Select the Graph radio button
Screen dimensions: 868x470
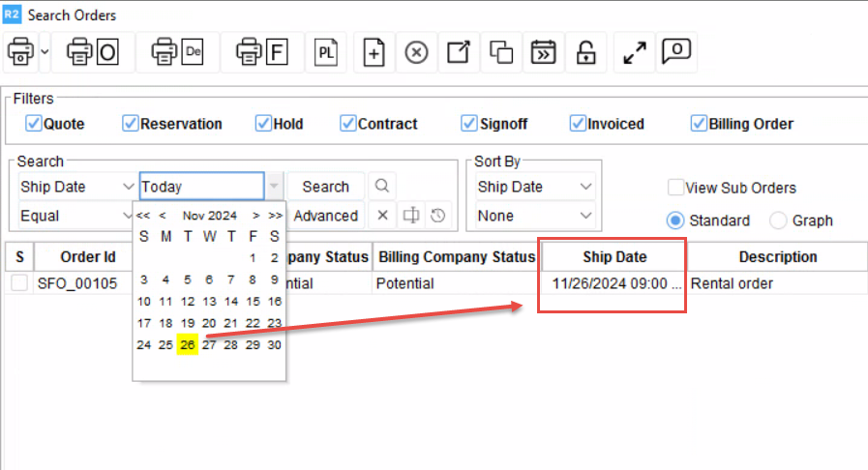778,220
